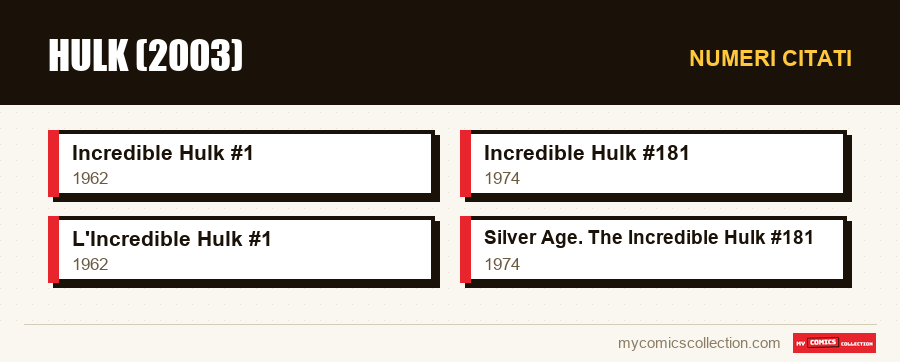Select the HULK (2003) heading
Viewport: 900px width, 362px height.
pos(146,56)
